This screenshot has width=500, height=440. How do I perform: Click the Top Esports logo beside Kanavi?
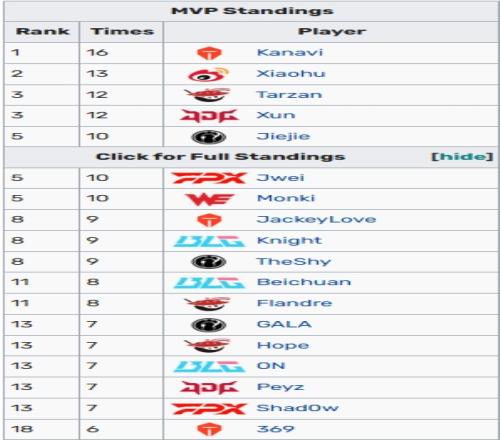pos(209,53)
